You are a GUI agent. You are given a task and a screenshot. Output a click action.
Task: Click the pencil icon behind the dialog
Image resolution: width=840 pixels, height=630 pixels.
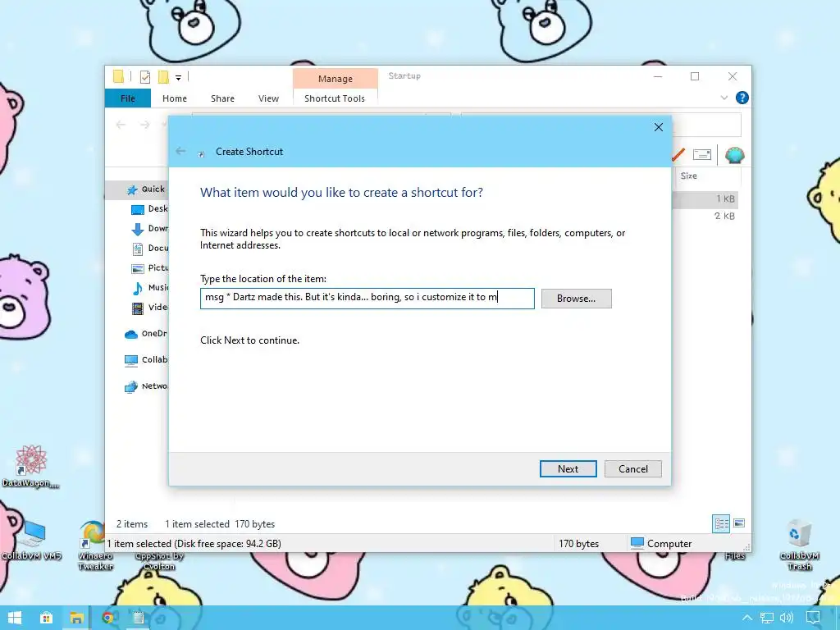pos(678,155)
